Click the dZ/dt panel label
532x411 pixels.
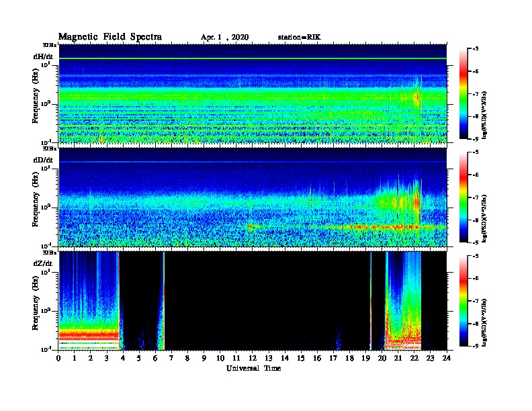(43, 263)
